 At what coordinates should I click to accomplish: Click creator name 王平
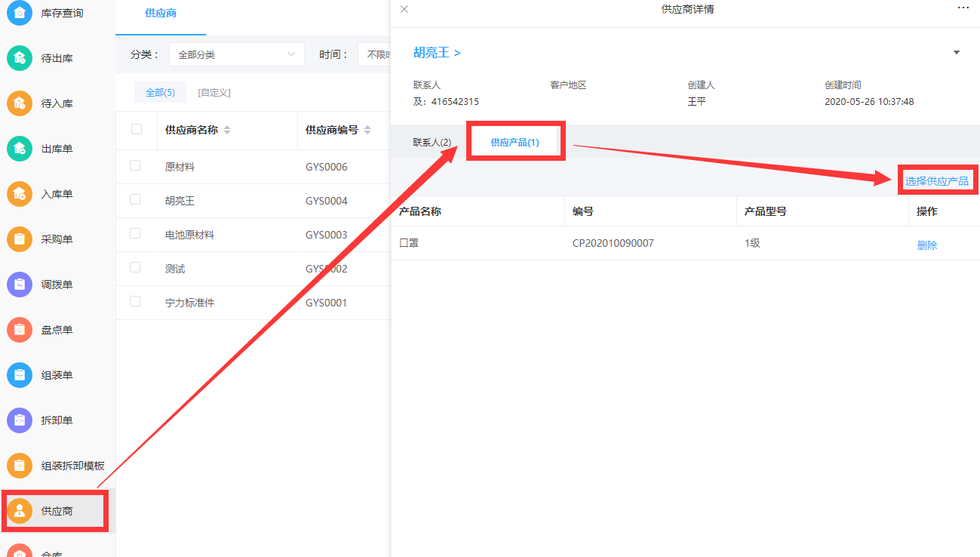click(697, 101)
